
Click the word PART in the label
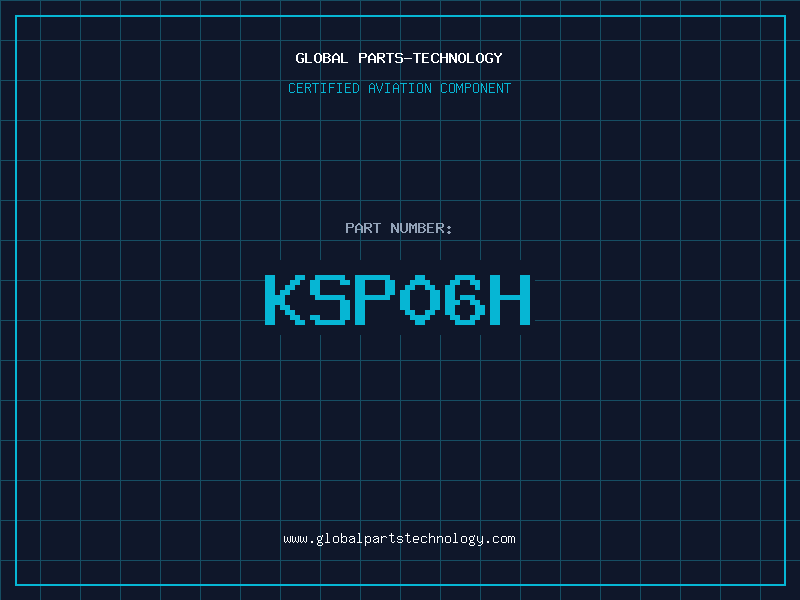click(363, 228)
